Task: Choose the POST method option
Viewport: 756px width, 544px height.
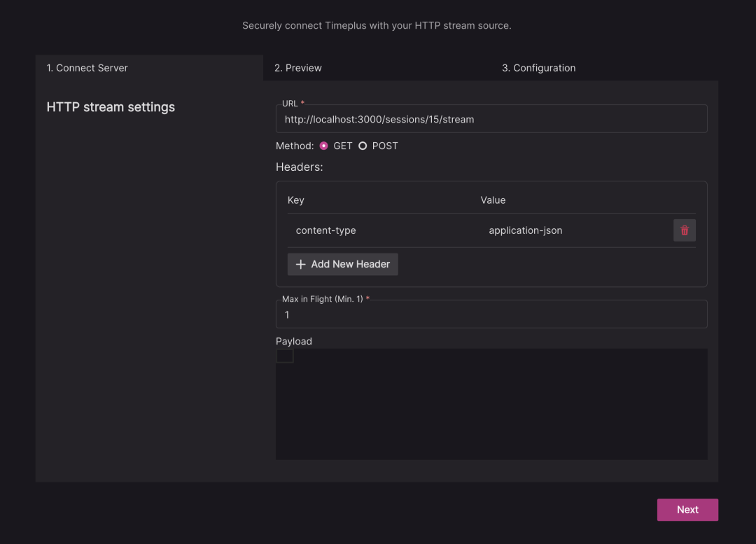Action: tap(363, 146)
